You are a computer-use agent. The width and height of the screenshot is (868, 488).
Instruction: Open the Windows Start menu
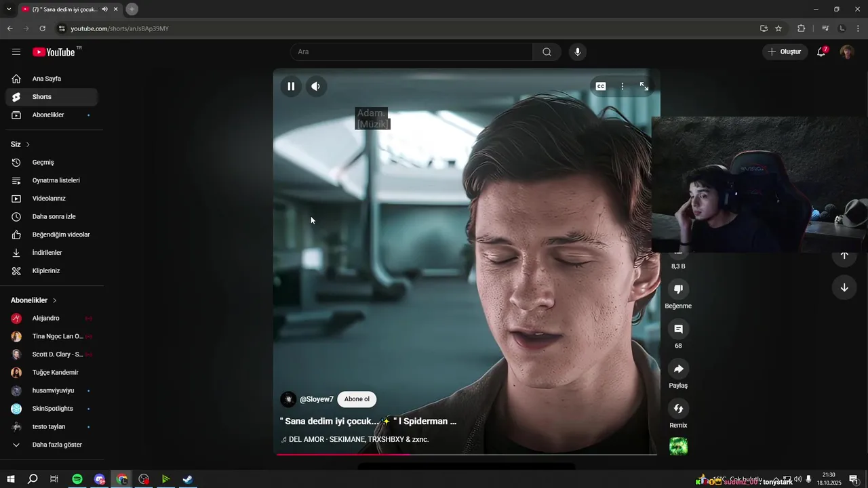click(x=11, y=479)
